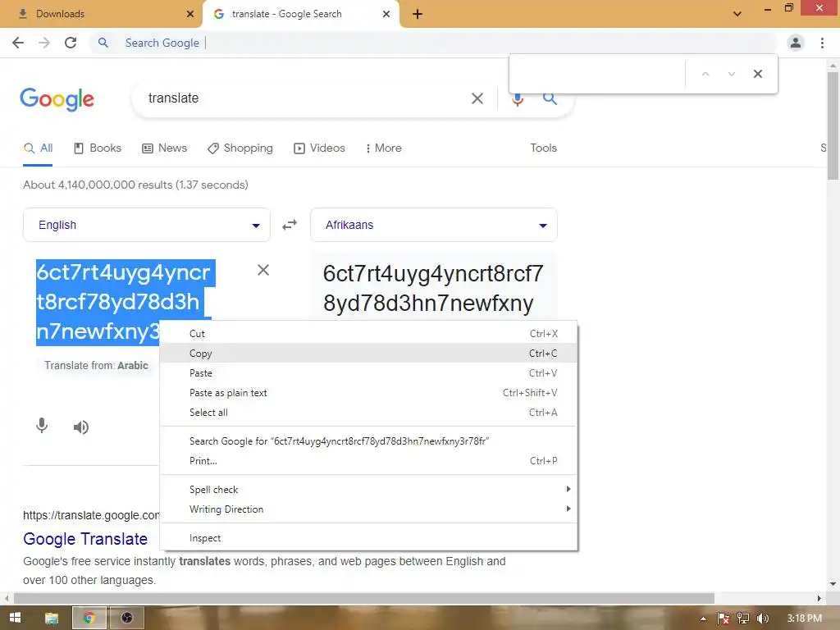840x630 pixels.
Task: Choose Copy from context menu
Action: (368, 354)
